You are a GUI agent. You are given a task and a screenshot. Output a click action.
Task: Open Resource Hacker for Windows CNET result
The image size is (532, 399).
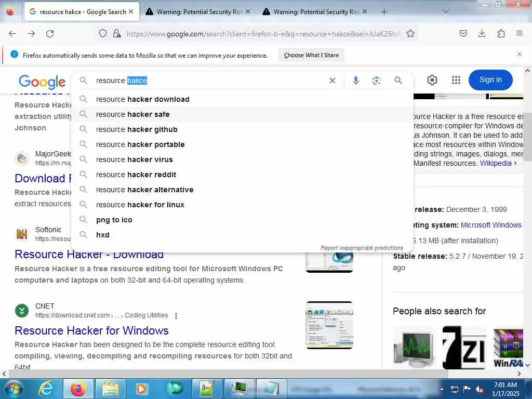[x=91, y=330]
